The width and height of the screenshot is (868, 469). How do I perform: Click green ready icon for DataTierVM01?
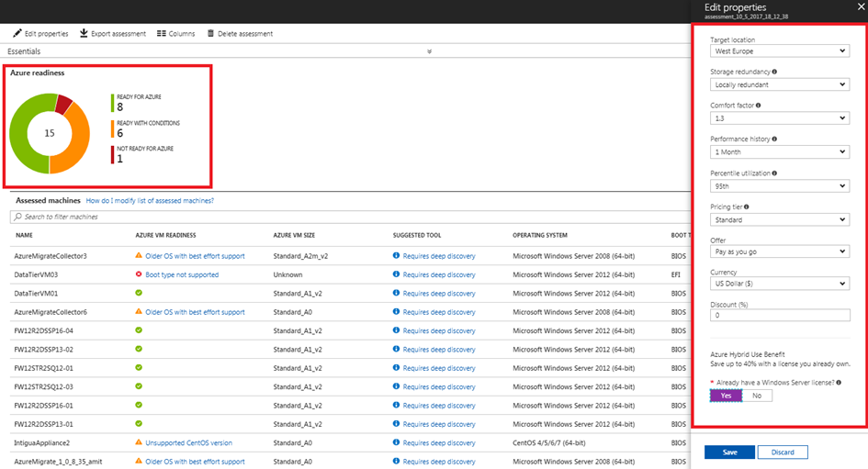click(139, 293)
